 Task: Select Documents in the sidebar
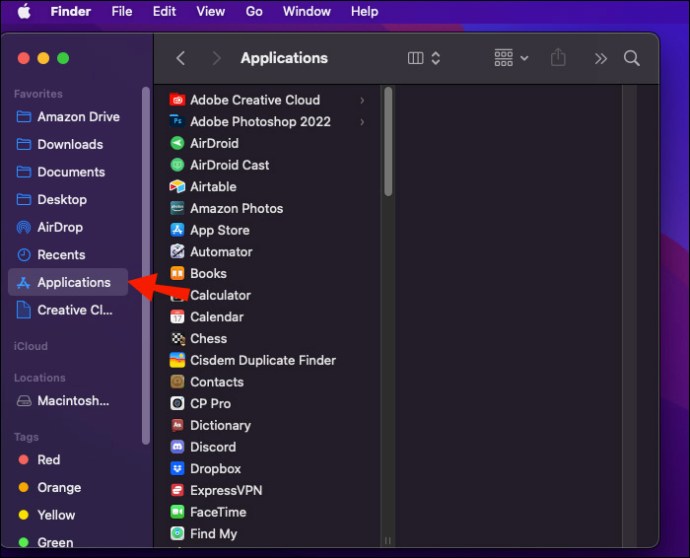click(x=68, y=172)
